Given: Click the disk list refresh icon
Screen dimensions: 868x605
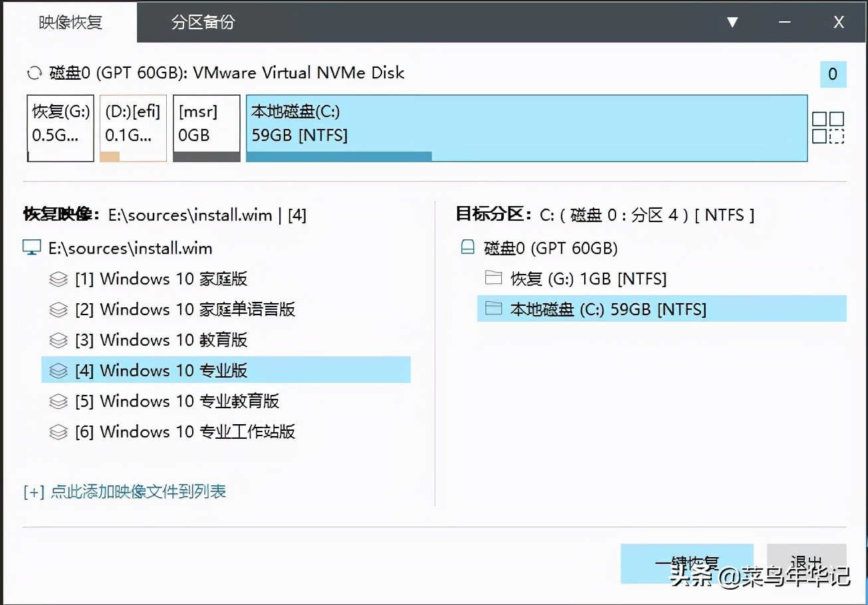Looking at the screenshot, I should point(33,73).
